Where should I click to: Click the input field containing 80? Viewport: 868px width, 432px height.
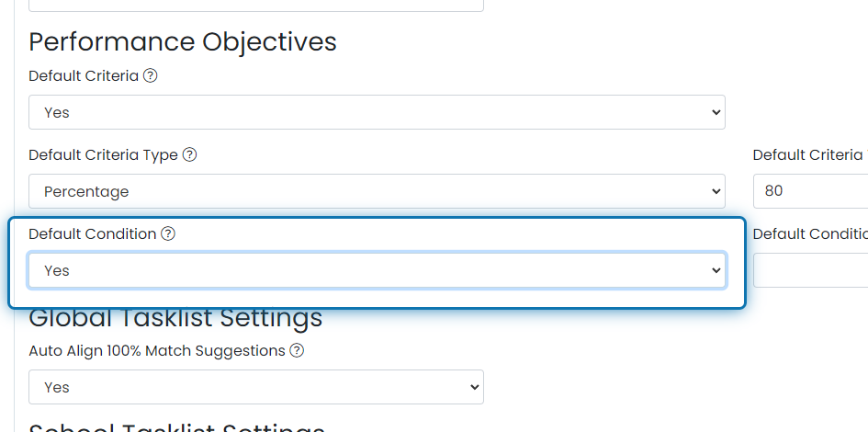pyautogui.click(x=809, y=191)
